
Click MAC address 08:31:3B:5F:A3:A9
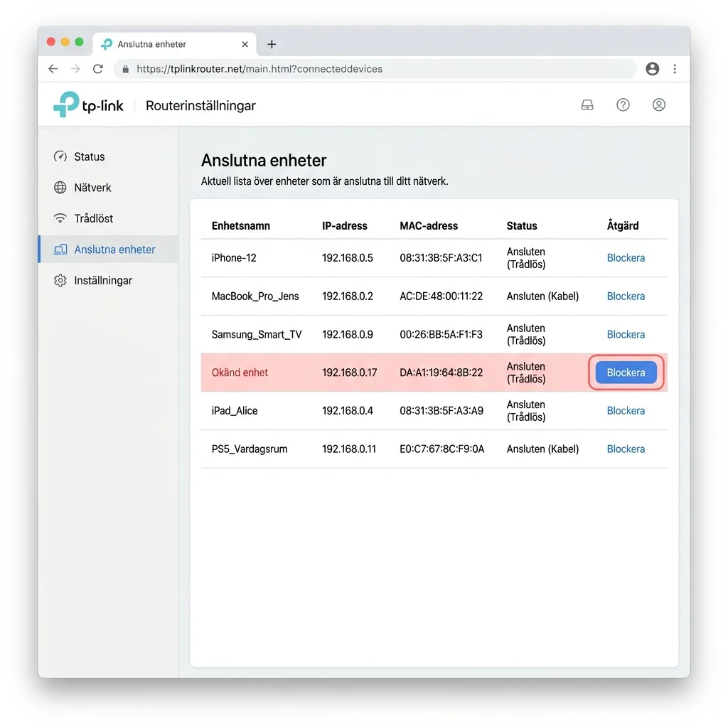click(441, 411)
